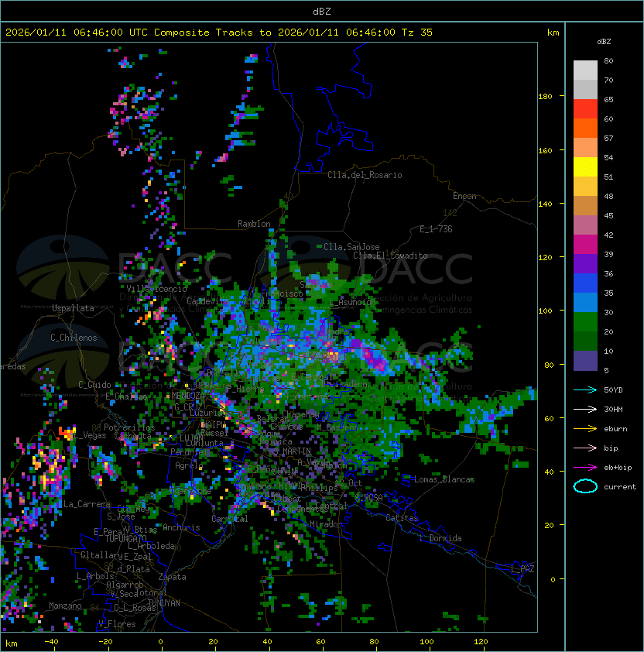Choose the bright green swatch below 30

click(585, 321)
